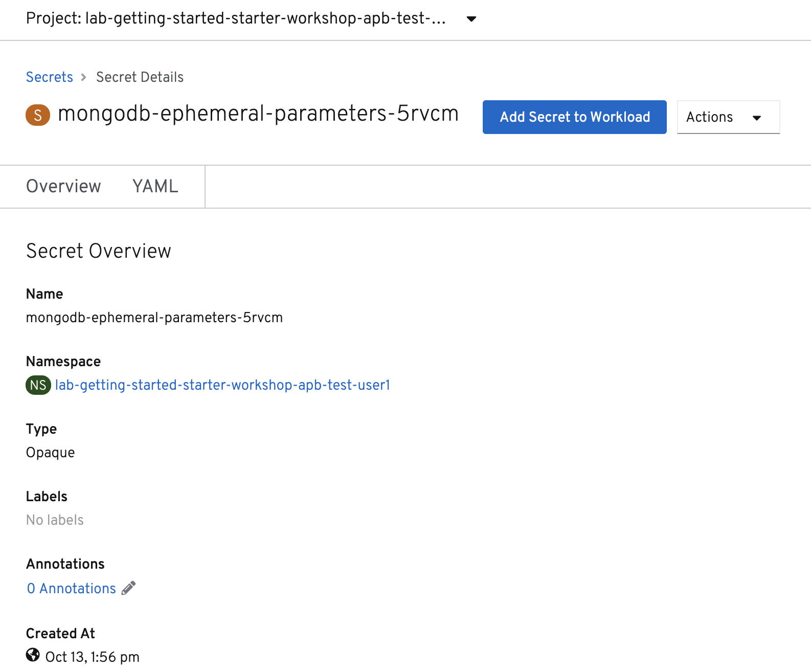The width and height of the screenshot is (811, 672).
Task: Click the globe icon under Created At
Action: point(33,655)
